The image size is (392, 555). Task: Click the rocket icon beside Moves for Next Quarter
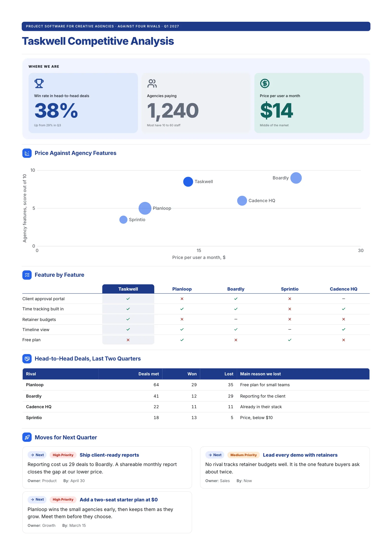pyautogui.click(x=27, y=437)
